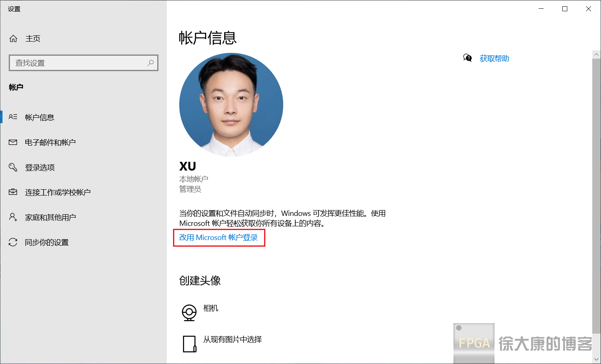Maximize the 设置 window

pyautogui.click(x=565, y=9)
